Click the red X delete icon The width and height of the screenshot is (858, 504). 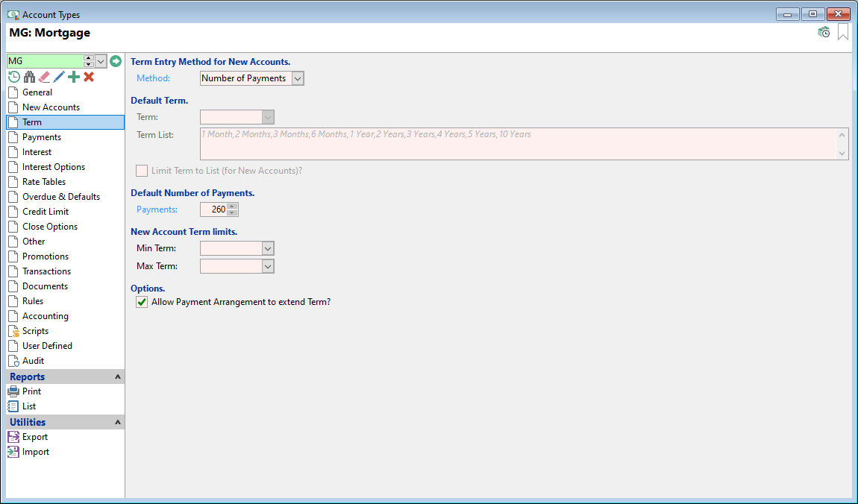89,77
